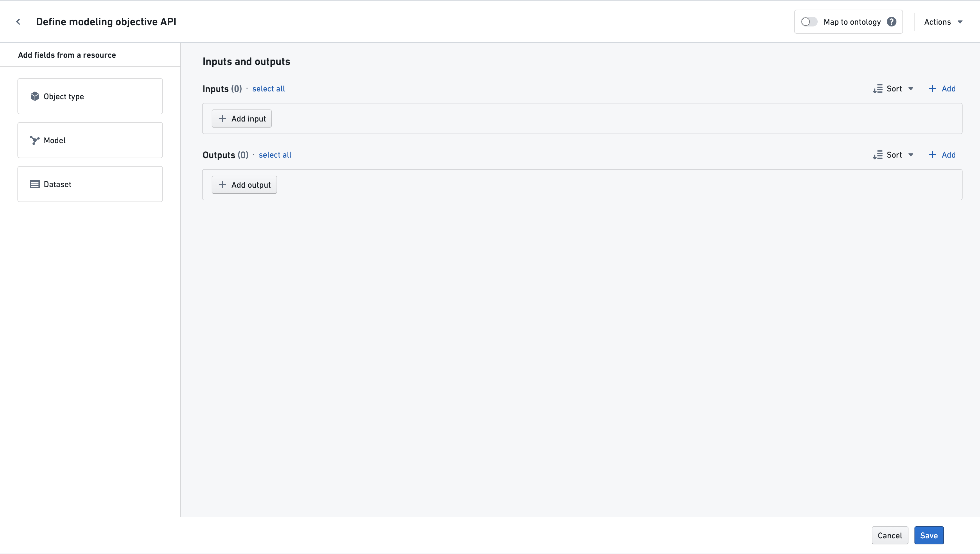
Task: Select the Object type cube icon
Action: tap(35, 96)
